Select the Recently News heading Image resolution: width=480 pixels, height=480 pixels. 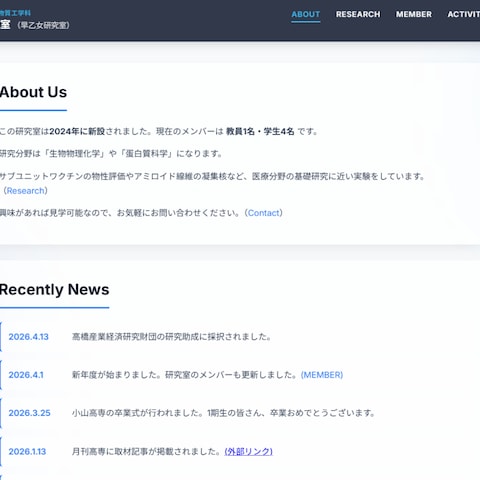(54, 289)
